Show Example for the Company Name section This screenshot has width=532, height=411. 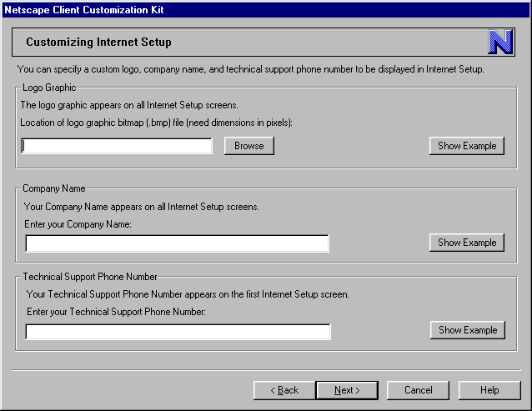point(467,243)
